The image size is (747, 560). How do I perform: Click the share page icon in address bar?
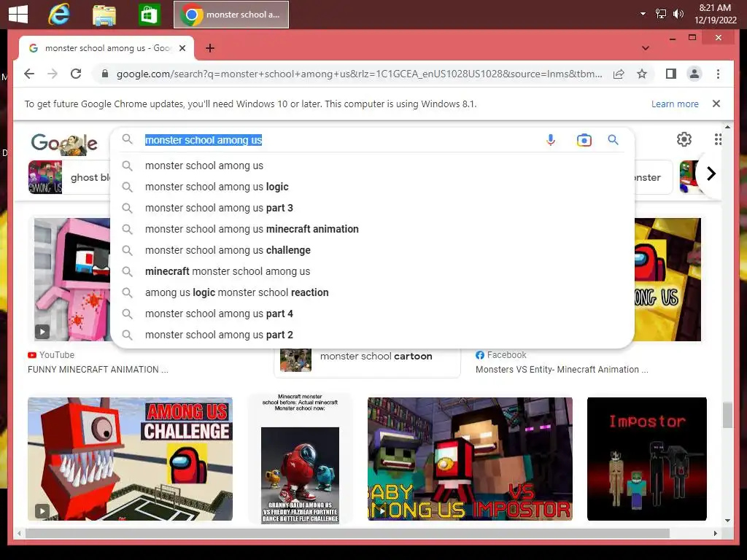coord(619,74)
